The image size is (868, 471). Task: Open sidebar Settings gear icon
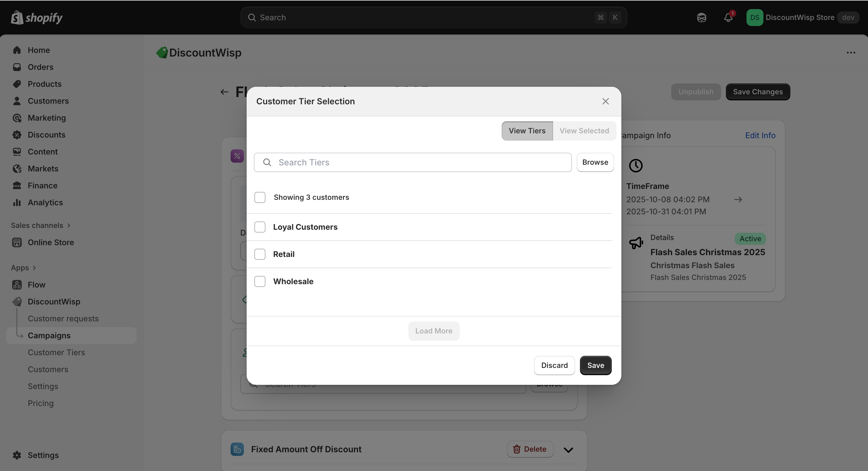pos(17,455)
